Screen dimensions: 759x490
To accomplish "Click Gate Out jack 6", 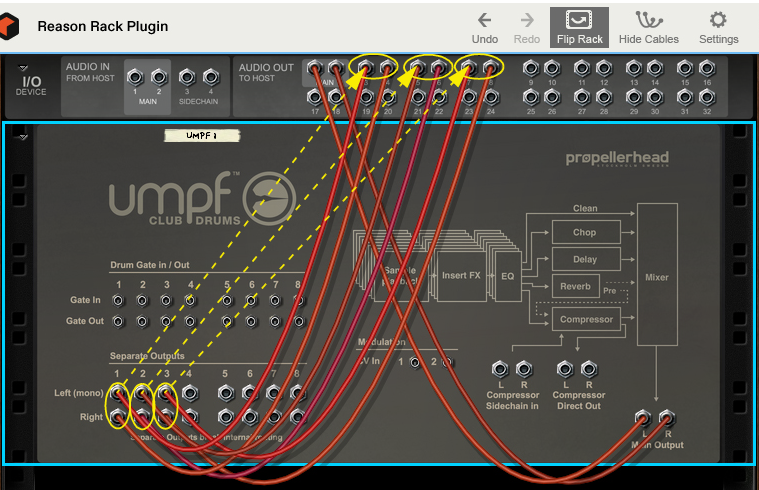I will coord(251,321).
